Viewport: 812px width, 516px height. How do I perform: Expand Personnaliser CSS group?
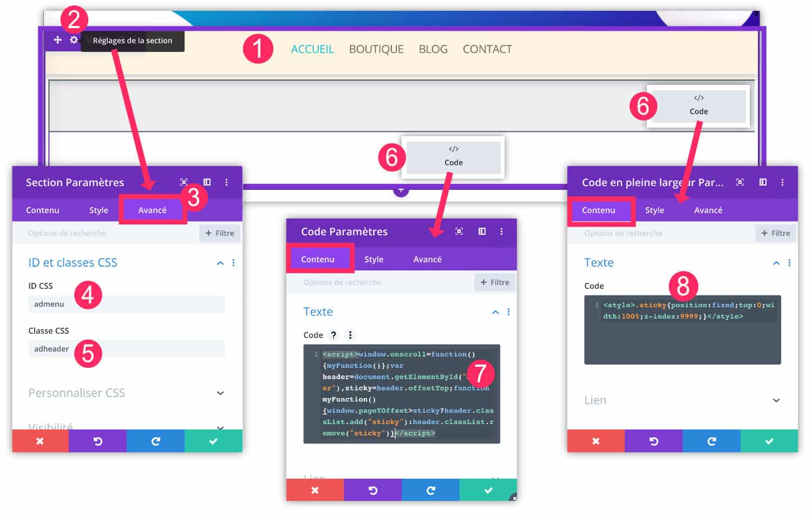click(x=220, y=393)
